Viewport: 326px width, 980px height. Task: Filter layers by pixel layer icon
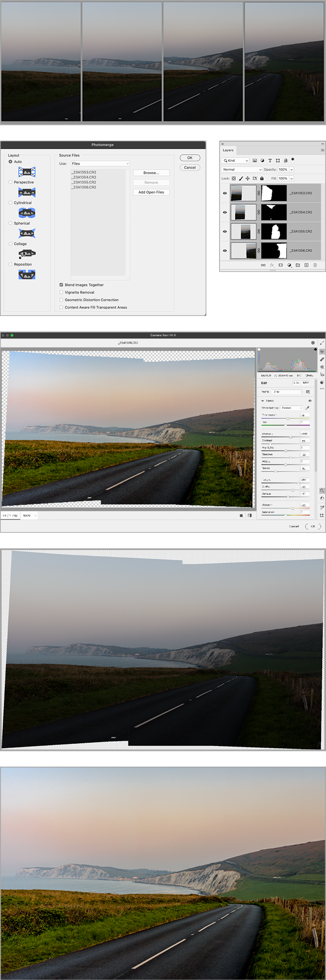[x=255, y=161]
